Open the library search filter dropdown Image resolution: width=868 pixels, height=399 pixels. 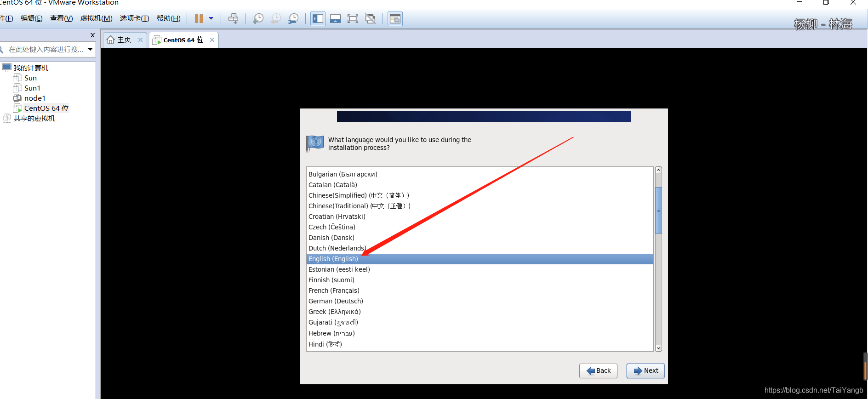tap(91, 49)
